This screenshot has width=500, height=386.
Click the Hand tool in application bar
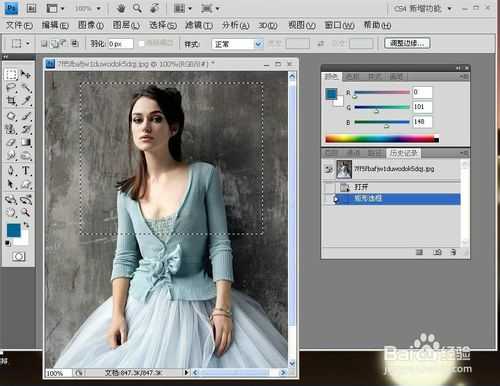(x=121, y=8)
